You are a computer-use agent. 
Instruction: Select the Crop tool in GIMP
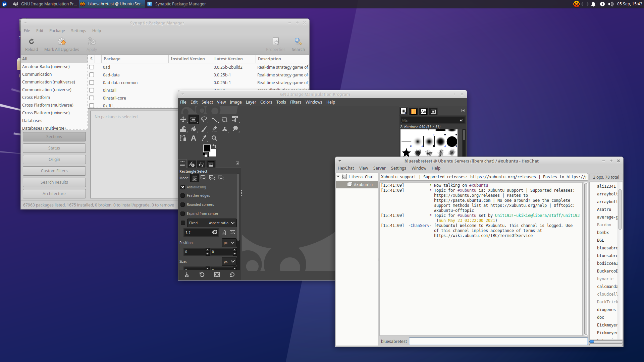[225, 119]
